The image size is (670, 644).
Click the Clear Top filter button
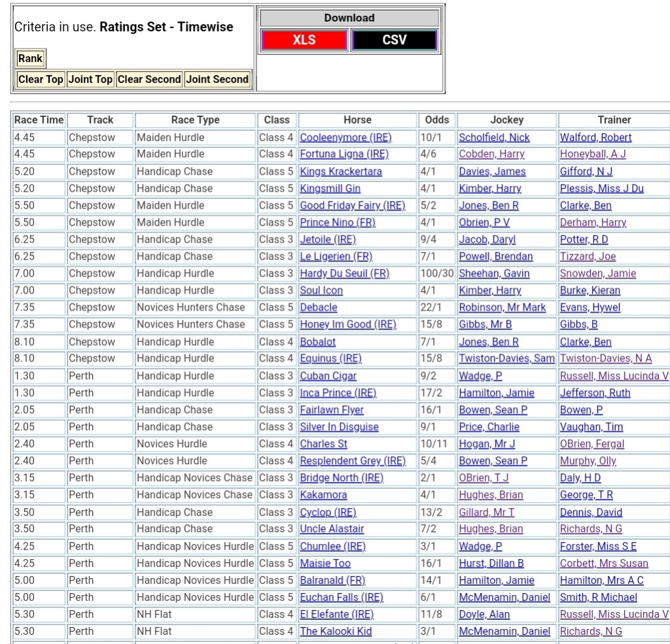coord(41,79)
